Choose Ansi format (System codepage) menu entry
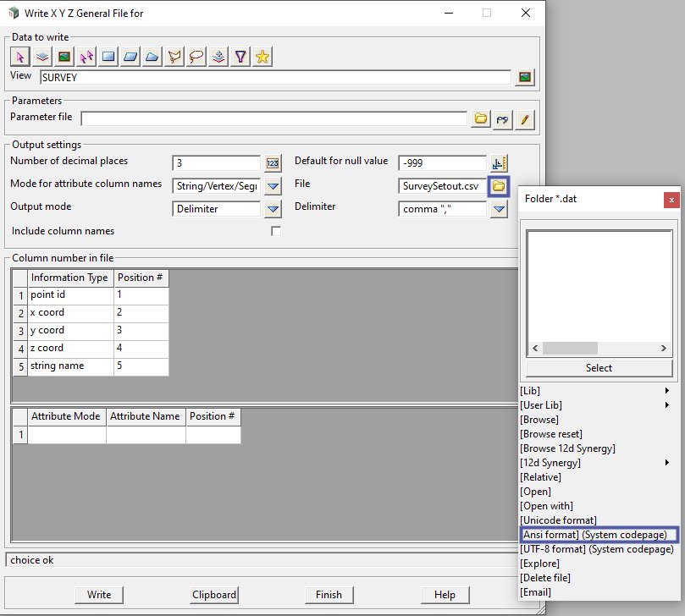 tap(598, 535)
